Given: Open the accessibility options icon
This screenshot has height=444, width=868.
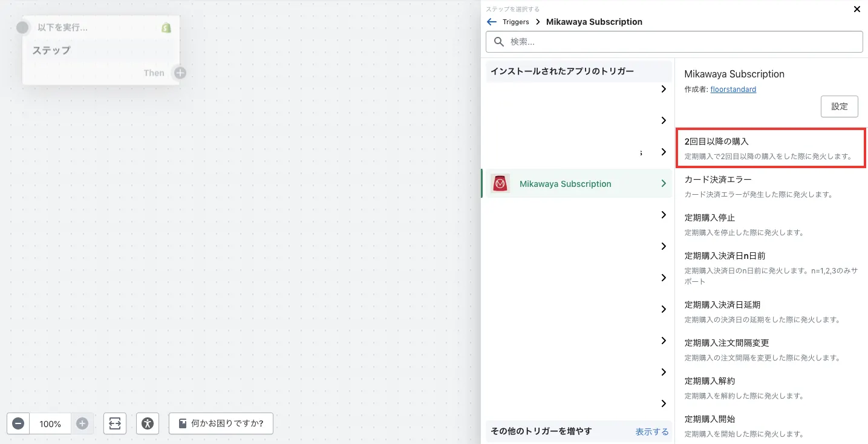Looking at the screenshot, I should click(148, 423).
